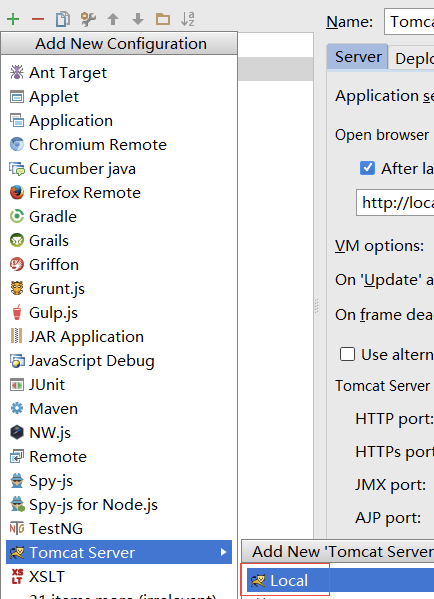Choose the Gradle list entry
434x599 pixels.
119,217
